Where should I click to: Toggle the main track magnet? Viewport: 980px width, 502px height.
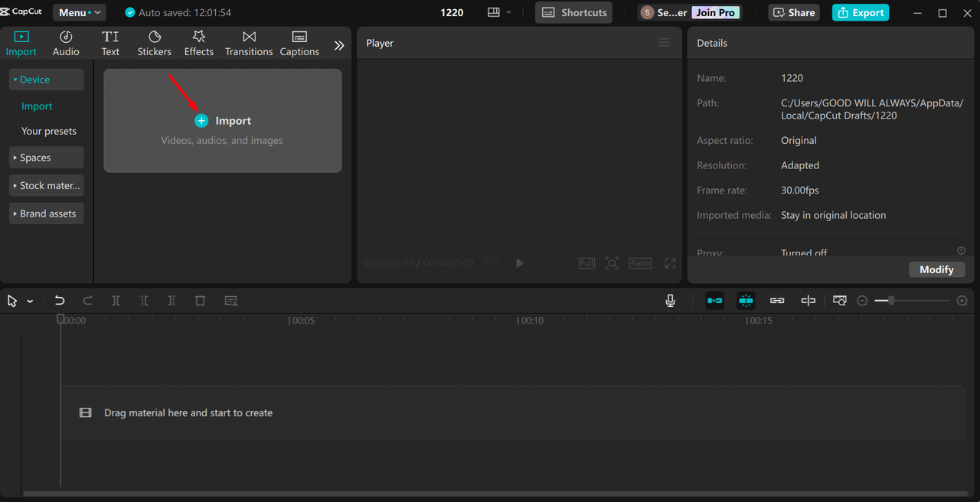[x=715, y=301]
